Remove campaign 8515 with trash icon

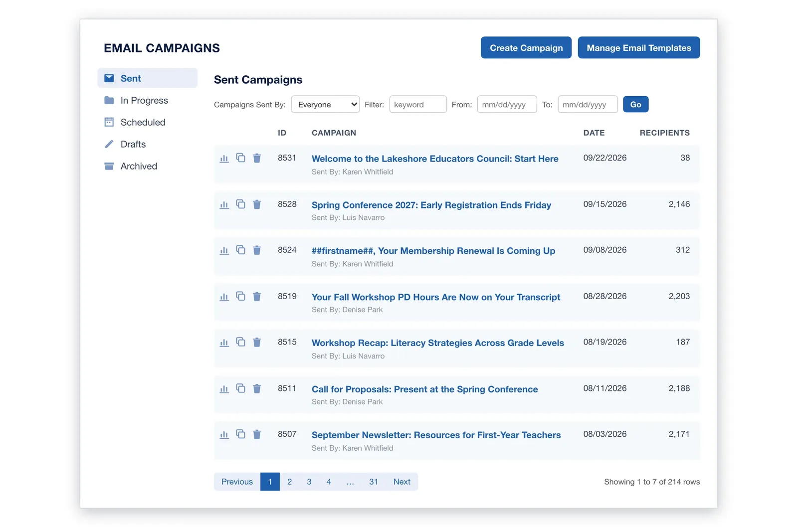tap(257, 343)
